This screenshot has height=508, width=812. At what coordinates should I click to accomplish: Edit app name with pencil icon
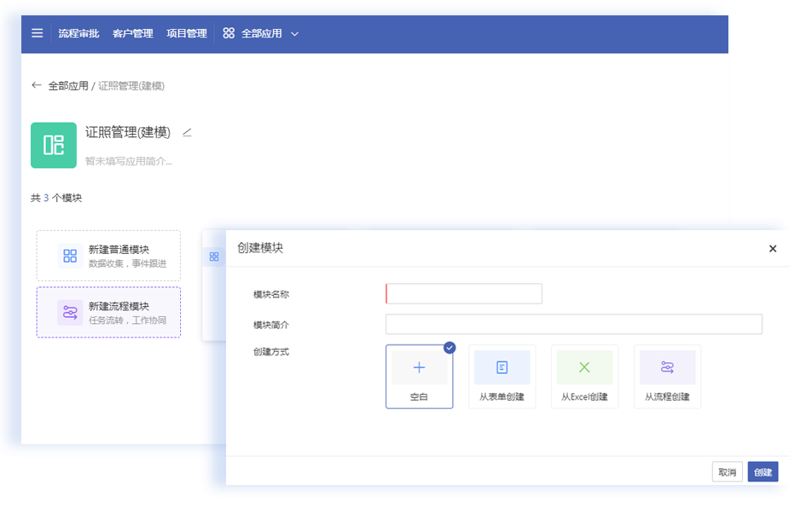click(x=187, y=133)
